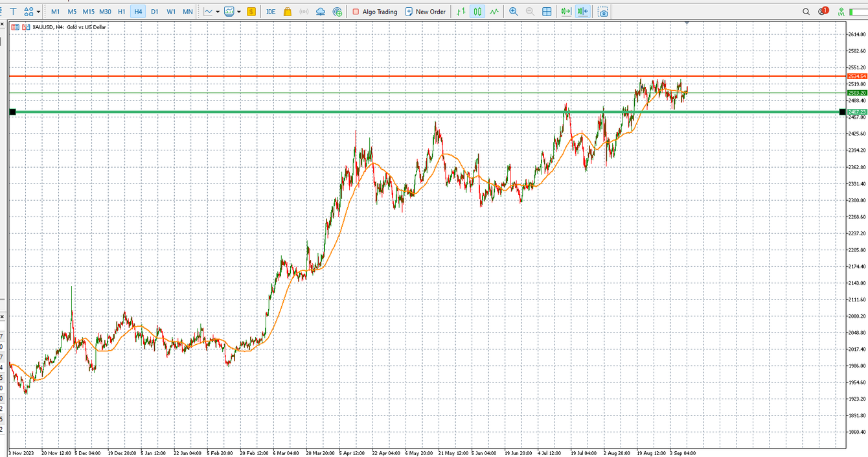The image size is (868, 457).
Task: Capture a chart screenshot with the camera icon
Action: 603,11
